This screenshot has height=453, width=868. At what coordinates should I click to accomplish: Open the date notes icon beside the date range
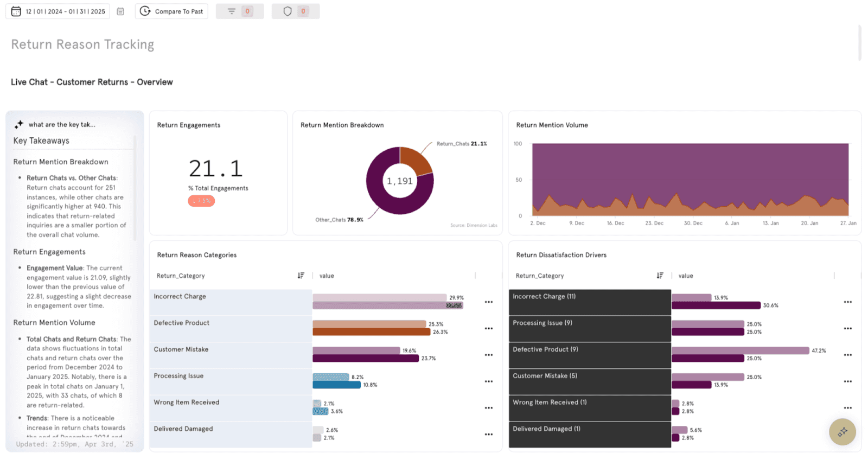(x=120, y=11)
